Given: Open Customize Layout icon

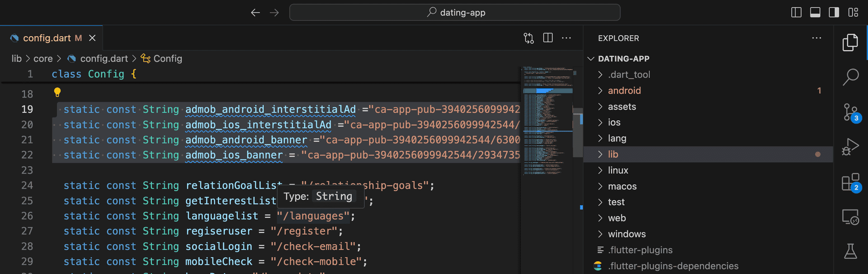Looking at the screenshot, I should (x=853, y=12).
